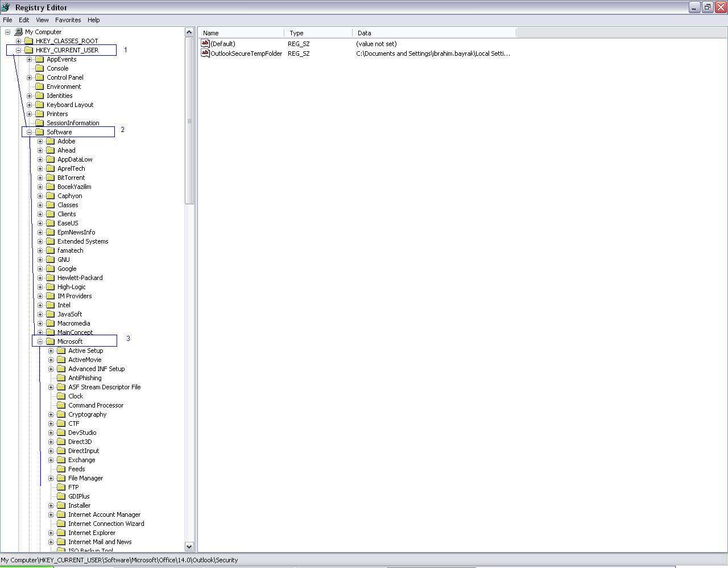
Task: Expand the AppEvents key
Action: click(x=29, y=59)
